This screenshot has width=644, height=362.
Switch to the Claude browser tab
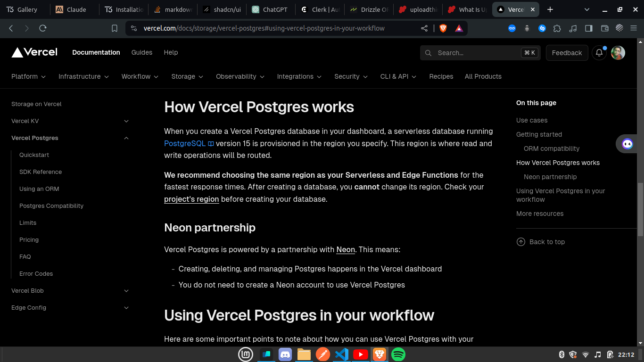tap(74, 9)
